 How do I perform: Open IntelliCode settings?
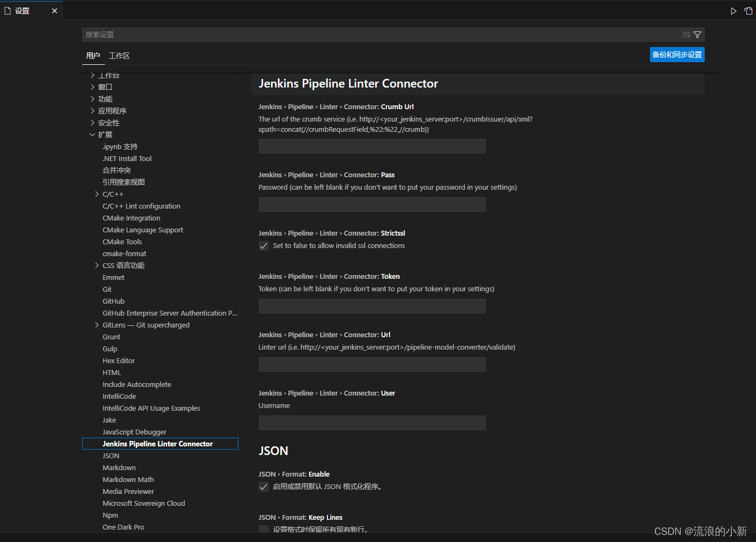click(x=119, y=396)
